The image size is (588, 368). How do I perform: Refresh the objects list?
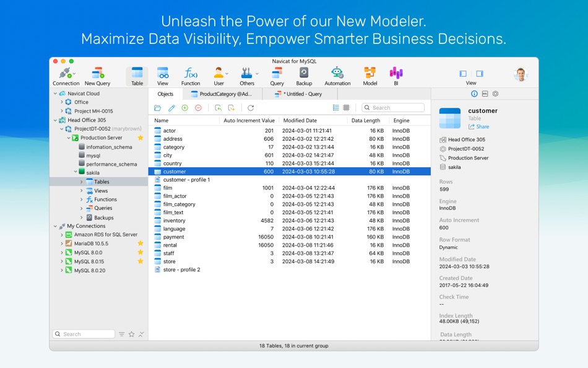point(251,108)
